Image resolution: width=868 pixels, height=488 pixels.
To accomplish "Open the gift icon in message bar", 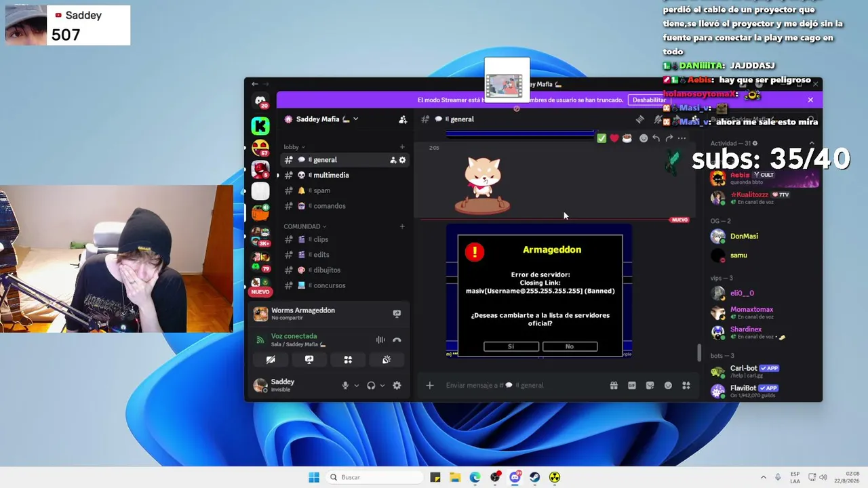I will click(614, 386).
